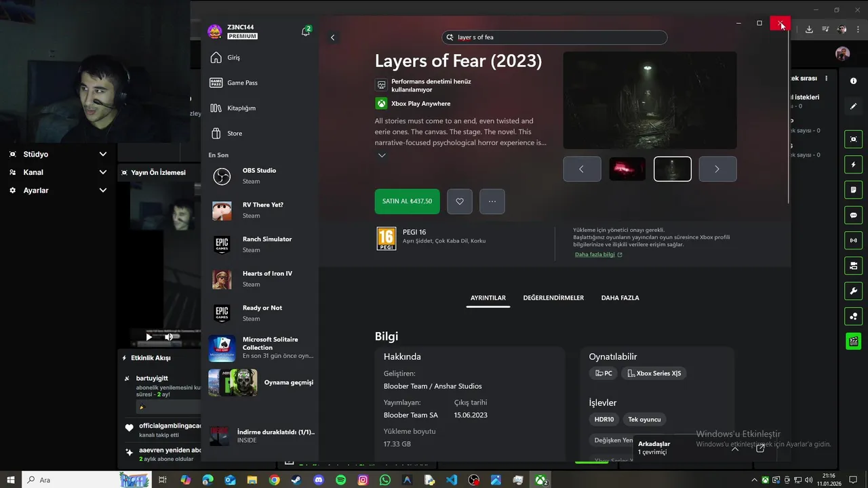Click the Ranch Simulator Epic Games icon
The width and height of the screenshot is (868, 488).
point(222,245)
